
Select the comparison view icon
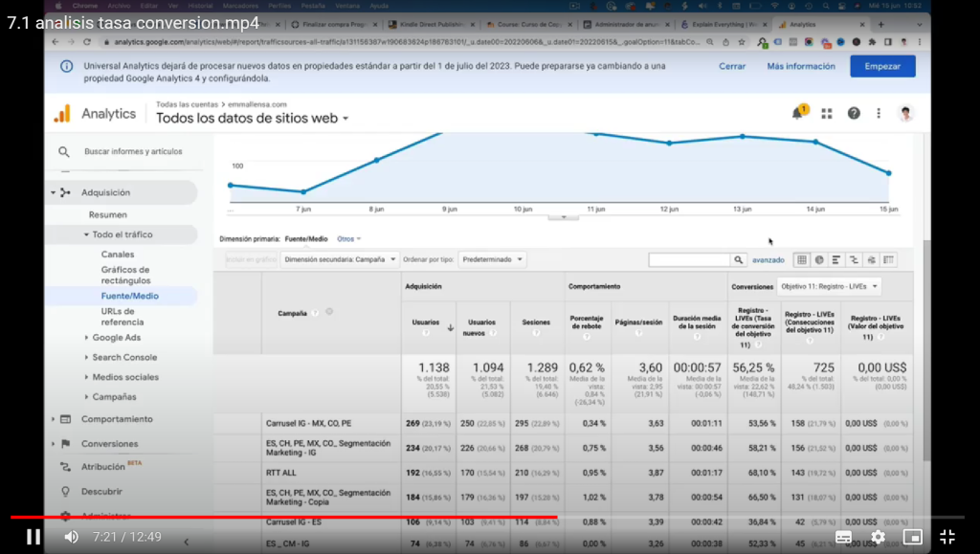tap(854, 260)
